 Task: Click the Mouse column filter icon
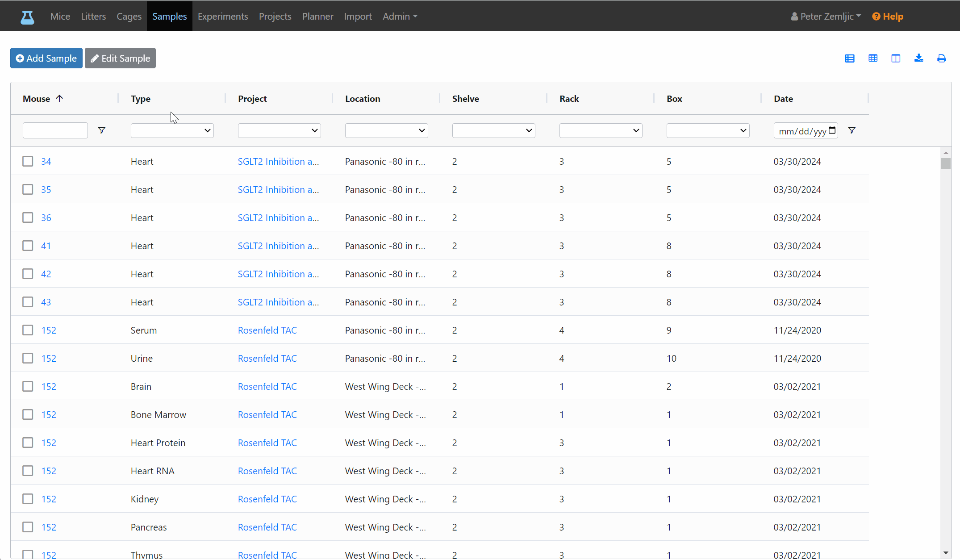tap(102, 130)
